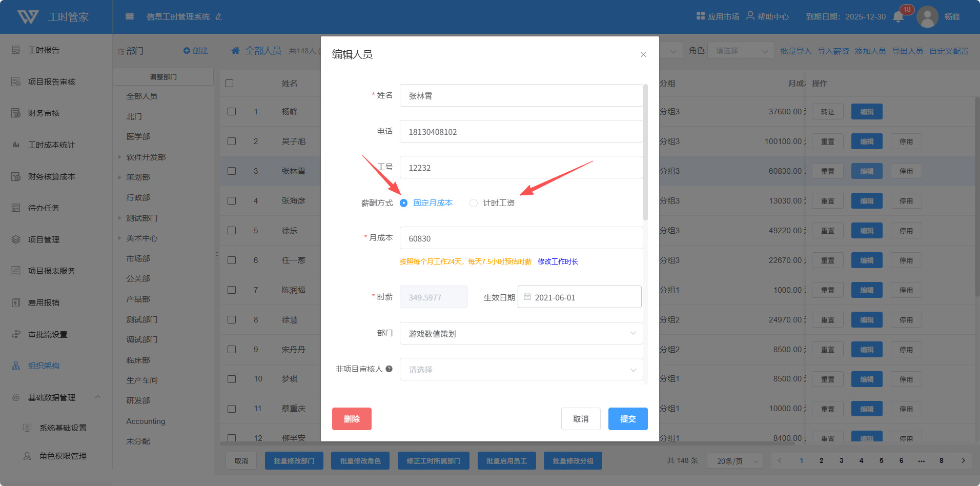Select the 计时工资 radio option
The height and width of the screenshot is (486, 980).
(474, 203)
